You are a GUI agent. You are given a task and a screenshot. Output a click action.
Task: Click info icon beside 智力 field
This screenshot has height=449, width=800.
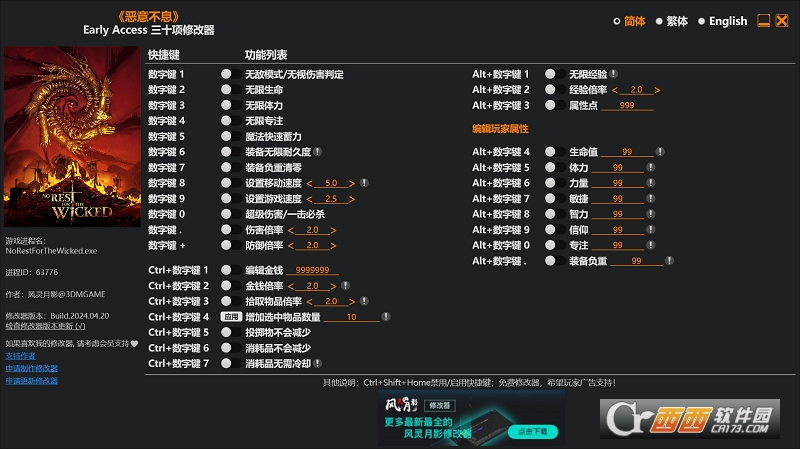651,214
